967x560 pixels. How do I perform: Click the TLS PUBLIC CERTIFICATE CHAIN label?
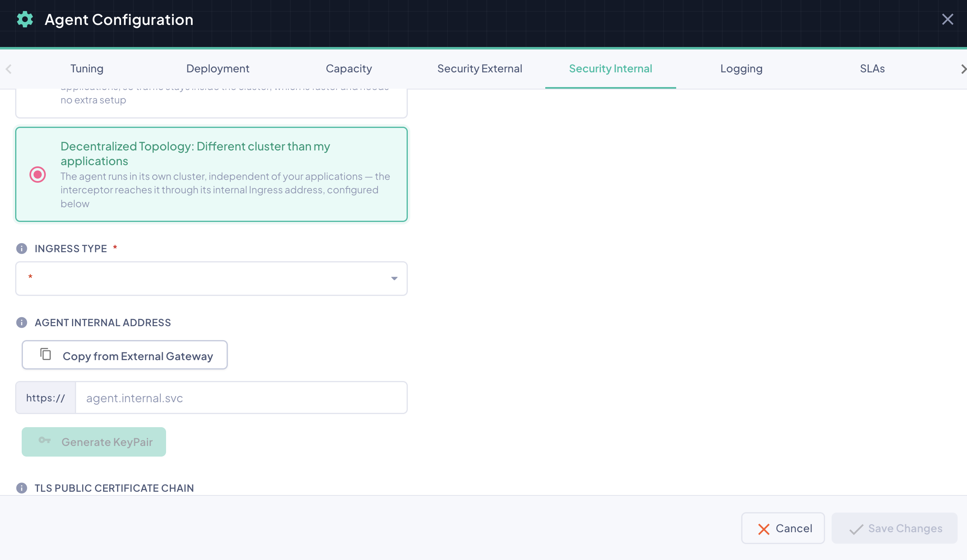114,488
